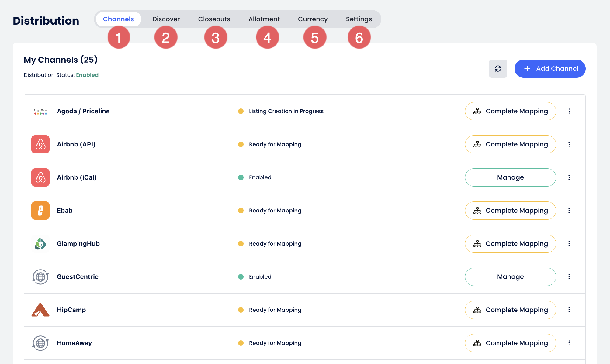Go to the Currency tab
The width and height of the screenshot is (610, 364).
point(313,19)
